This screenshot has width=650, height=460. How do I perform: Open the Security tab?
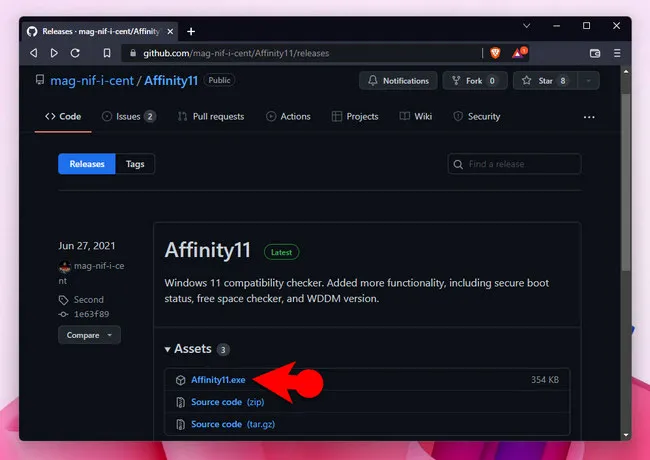[477, 116]
